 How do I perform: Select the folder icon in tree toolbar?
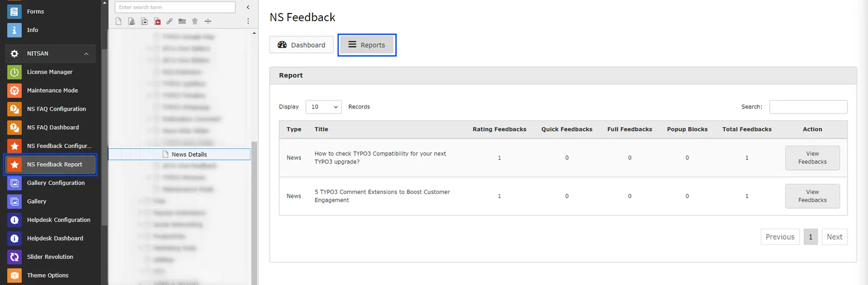(x=182, y=21)
